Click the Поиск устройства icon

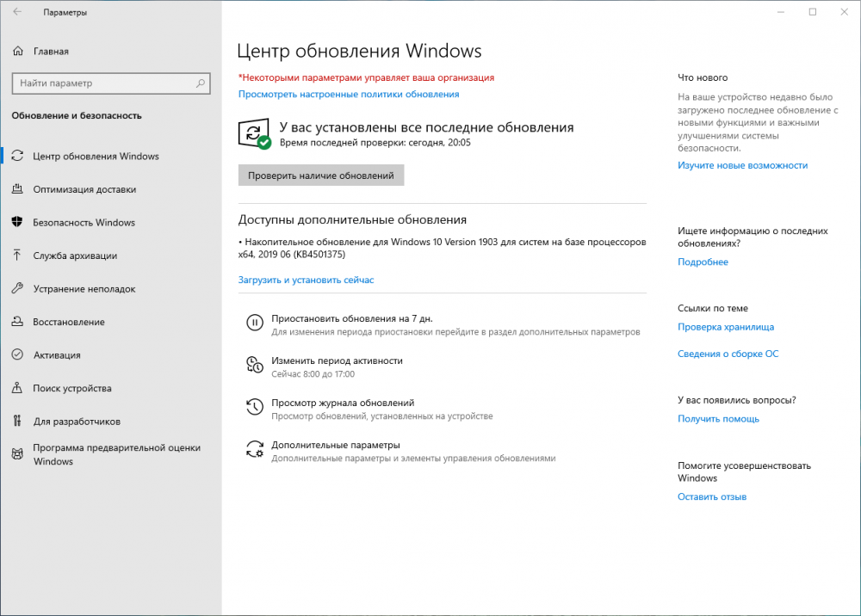(17, 388)
